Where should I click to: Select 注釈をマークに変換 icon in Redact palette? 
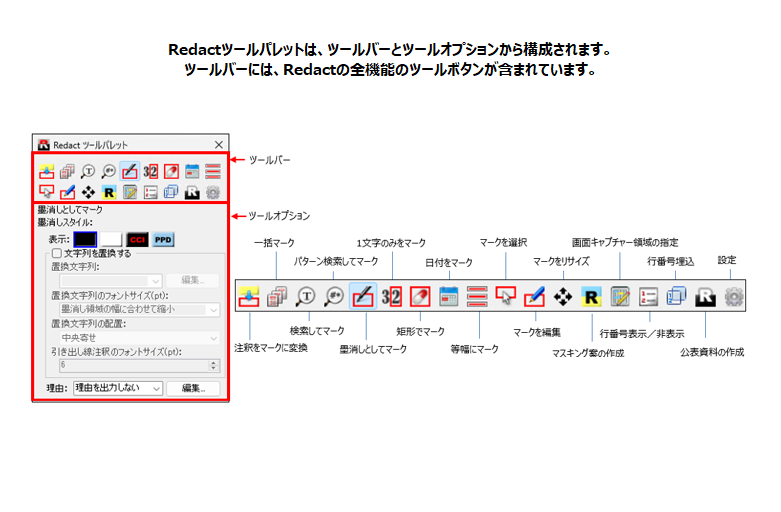pyautogui.click(x=46, y=172)
